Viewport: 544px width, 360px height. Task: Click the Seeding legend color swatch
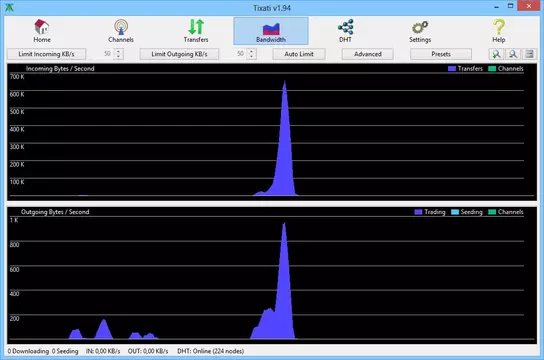click(x=454, y=212)
